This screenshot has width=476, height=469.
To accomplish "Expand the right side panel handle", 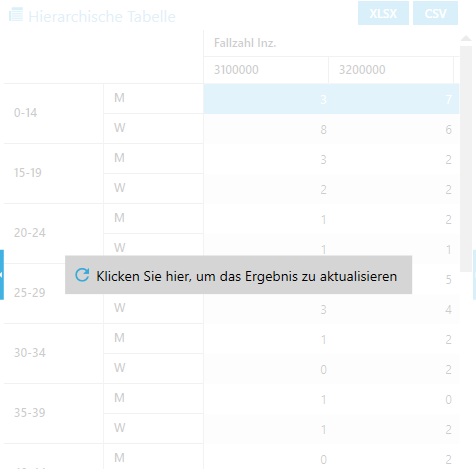I will tap(474, 275).
